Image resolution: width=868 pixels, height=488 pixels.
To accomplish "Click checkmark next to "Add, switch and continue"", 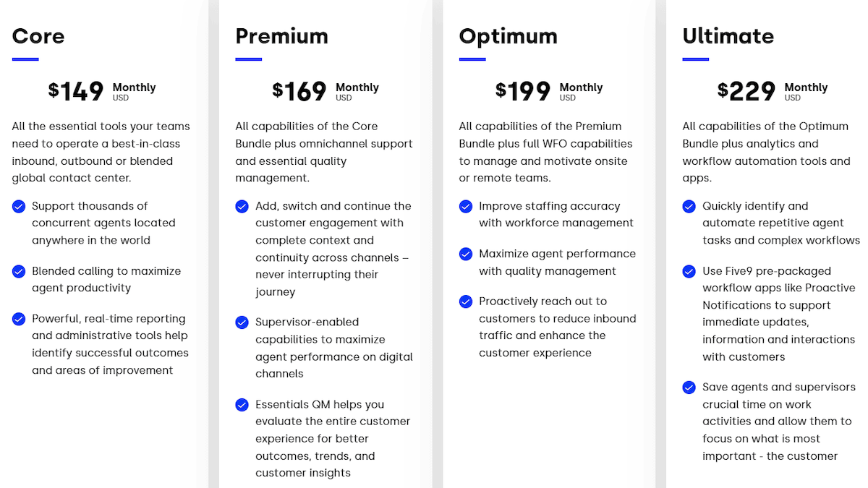I will pos(242,207).
